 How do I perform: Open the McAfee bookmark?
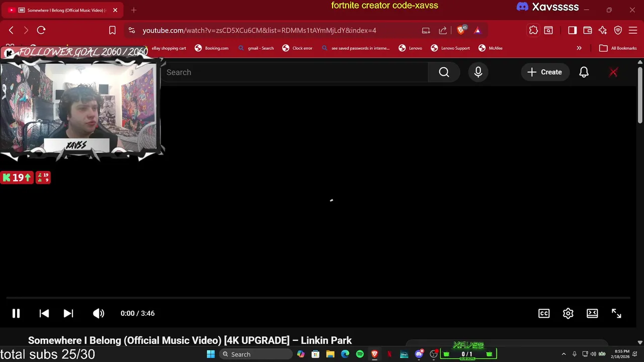(x=491, y=48)
